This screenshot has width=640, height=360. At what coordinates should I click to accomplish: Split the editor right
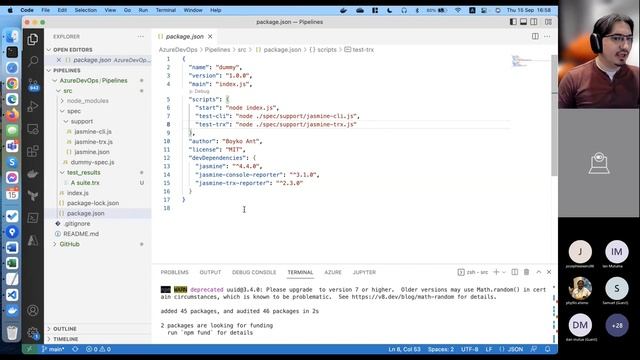[x=535, y=36]
